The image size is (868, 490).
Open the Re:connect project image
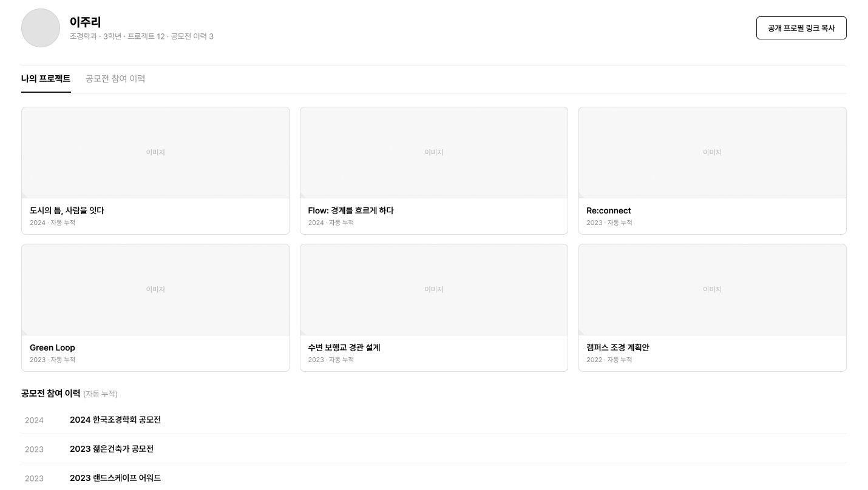pos(712,153)
